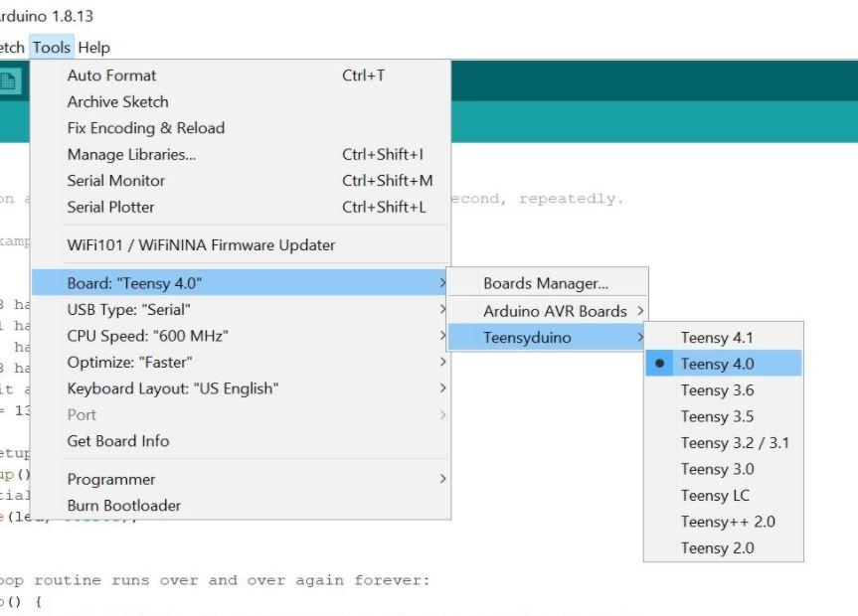Select the Teensy 3.2 / 3.1 board

tap(724, 442)
